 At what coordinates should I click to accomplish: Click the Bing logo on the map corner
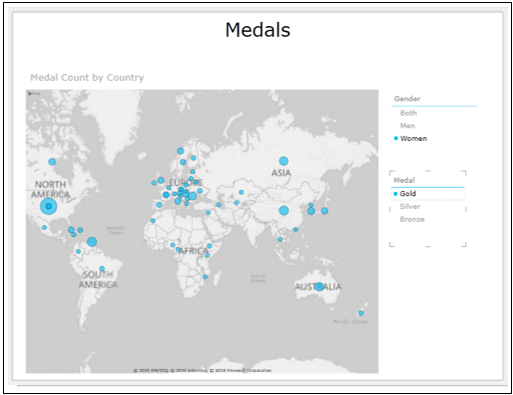34,94
